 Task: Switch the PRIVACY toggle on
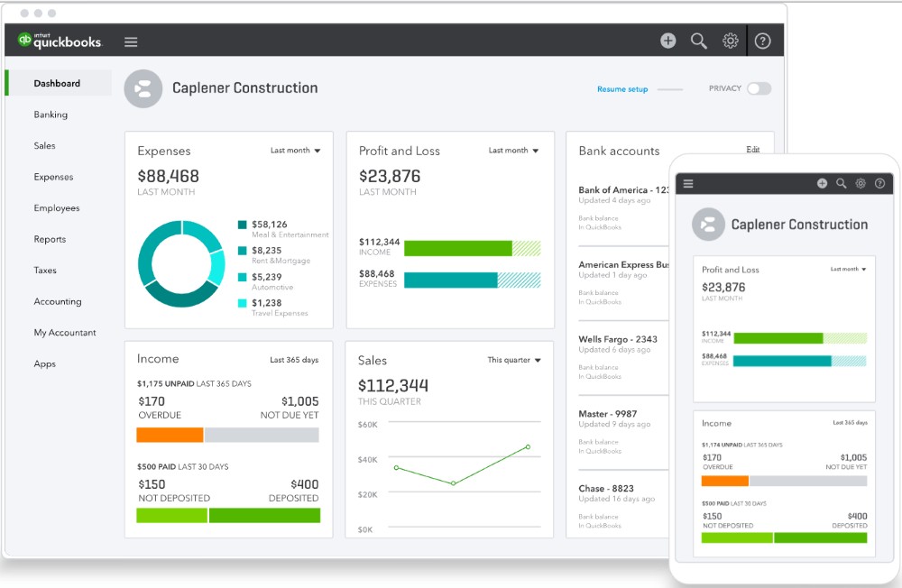point(759,88)
